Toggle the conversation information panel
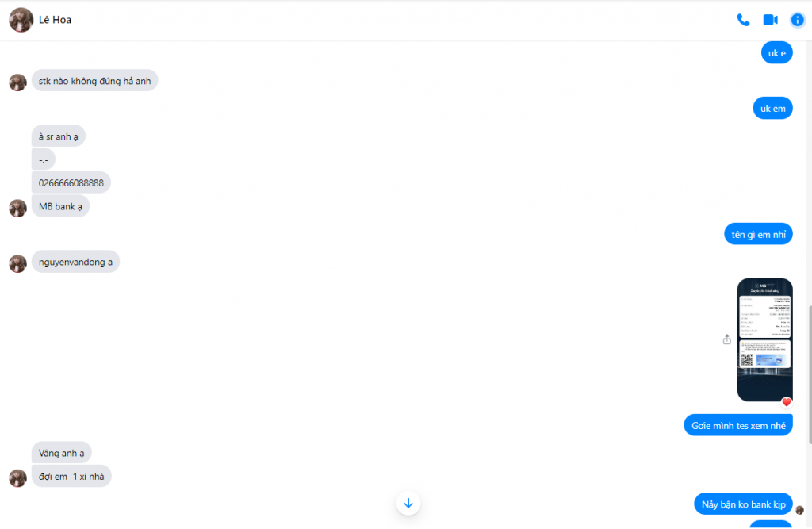Screen dimensions: 812x529 (x=798, y=20)
